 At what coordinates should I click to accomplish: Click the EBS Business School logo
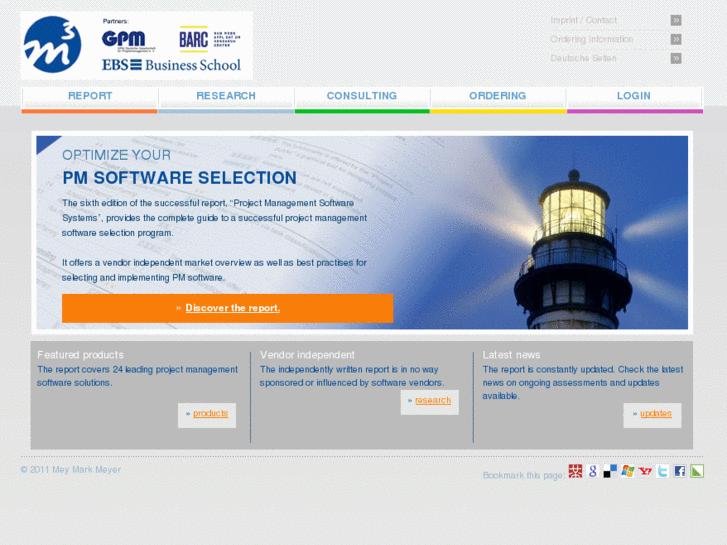(x=171, y=65)
